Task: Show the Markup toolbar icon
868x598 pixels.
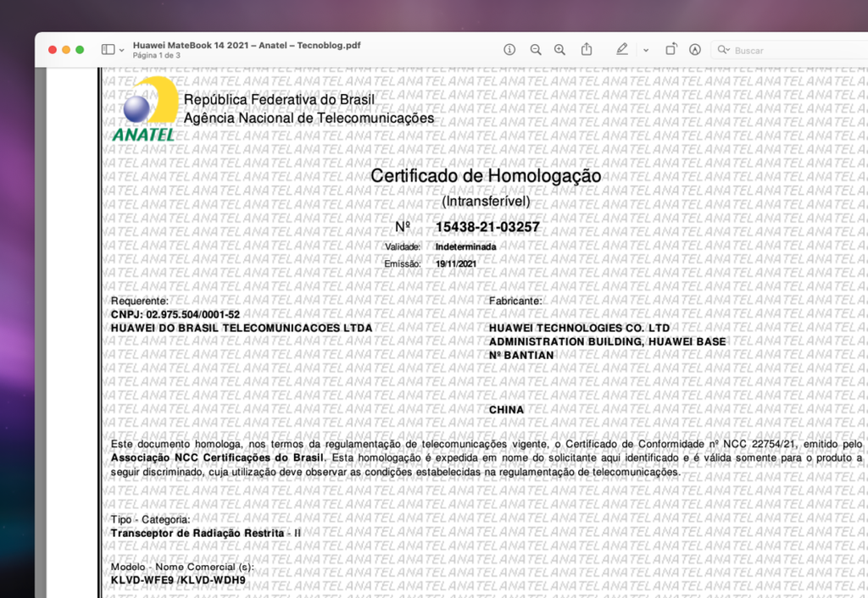Action: pos(695,50)
